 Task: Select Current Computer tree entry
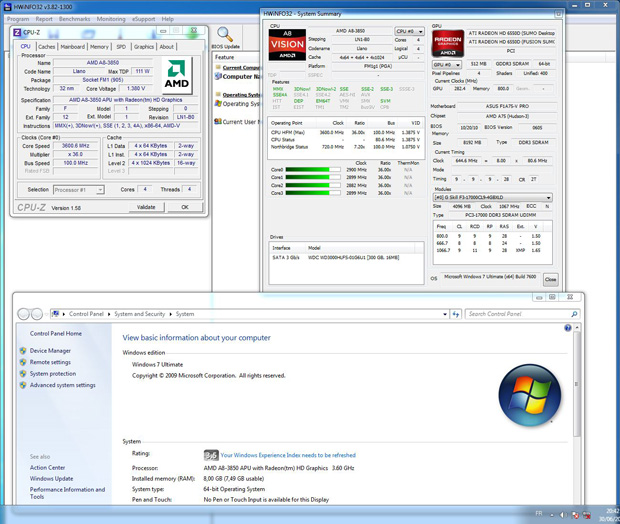coord(240,68)
